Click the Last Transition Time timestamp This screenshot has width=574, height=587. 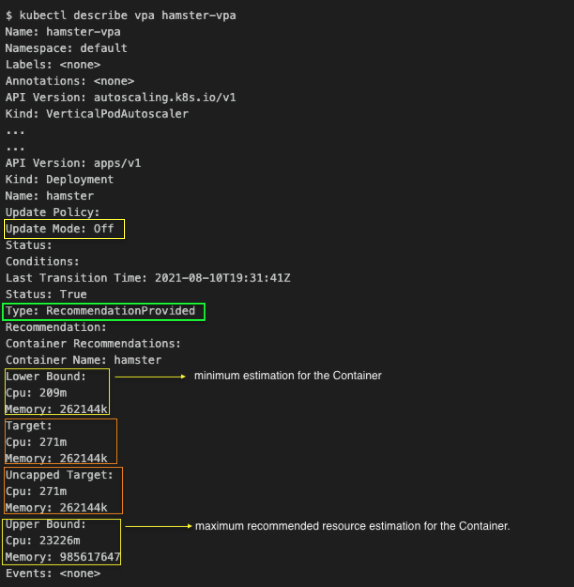222,278
